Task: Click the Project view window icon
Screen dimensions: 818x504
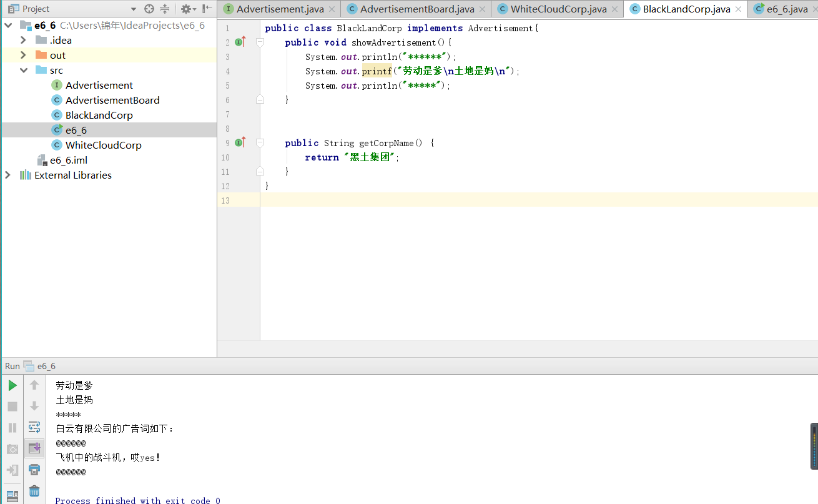Action: [x=12, y=9]
